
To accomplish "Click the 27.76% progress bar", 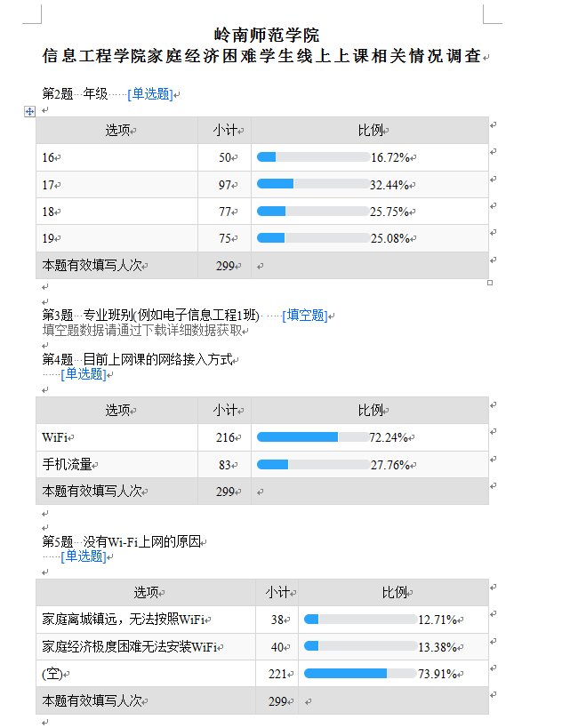I will coord(313,464).
